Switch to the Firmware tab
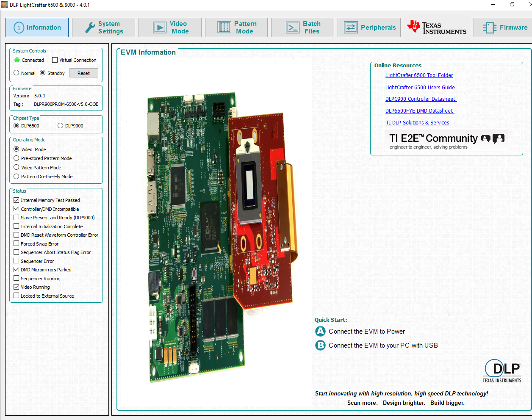532x420 pixels. click(x=503, y=28)
